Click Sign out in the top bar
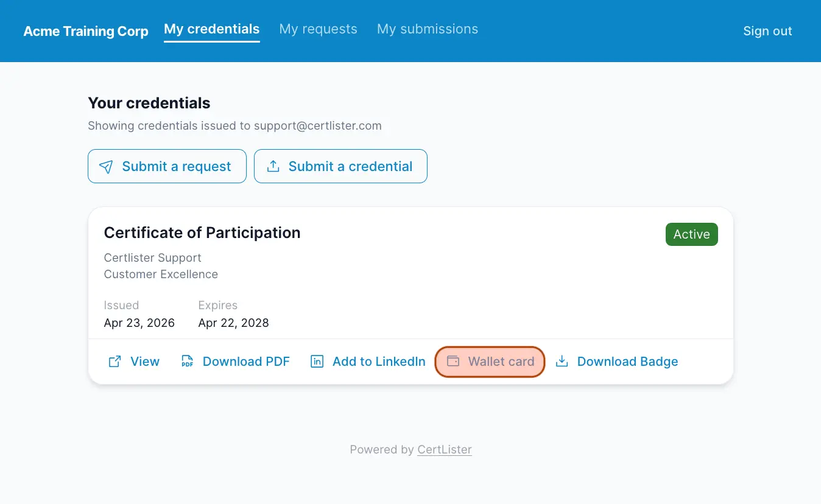The height and width of the screenshot is (504, 821). 767,30
